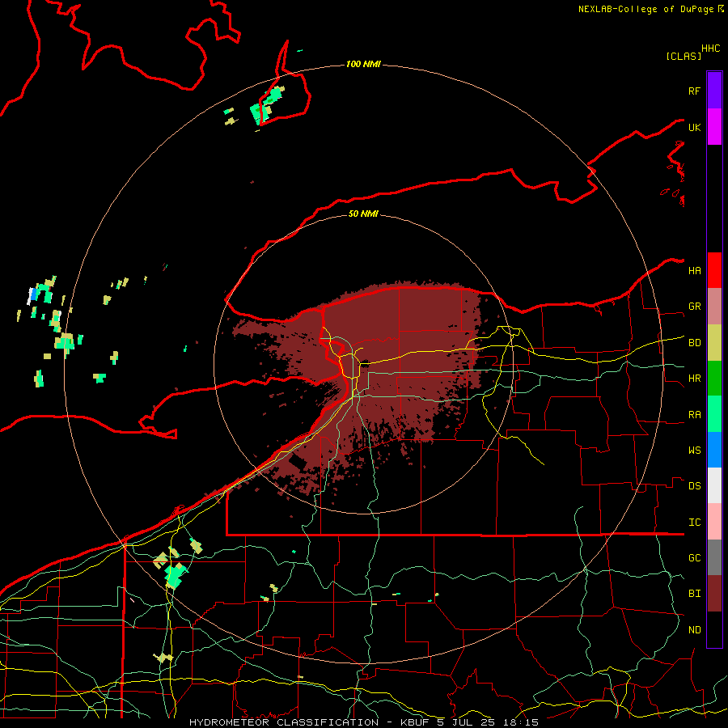Click the BI legend label

pos(694,594)
